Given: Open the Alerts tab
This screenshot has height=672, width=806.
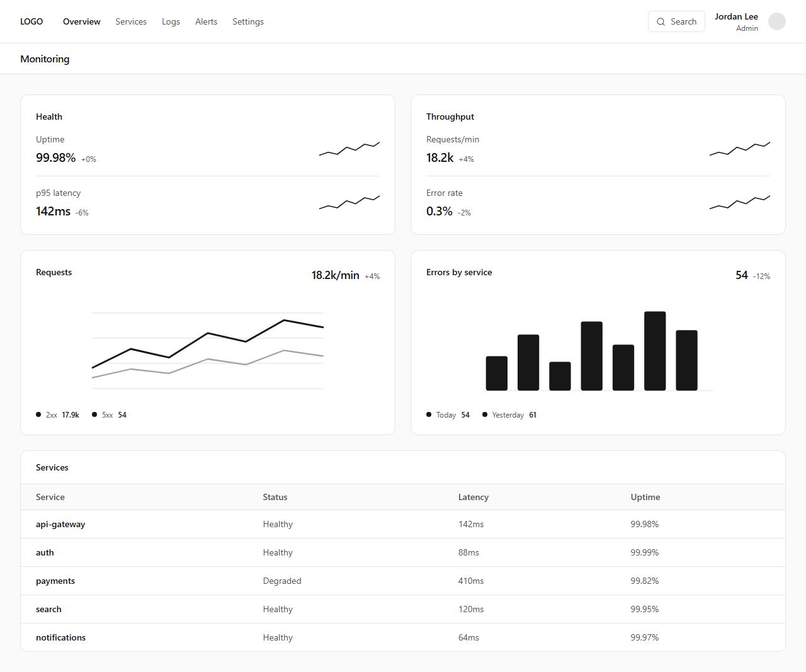Looking at the screenshot, I should (x=206, y=21).
